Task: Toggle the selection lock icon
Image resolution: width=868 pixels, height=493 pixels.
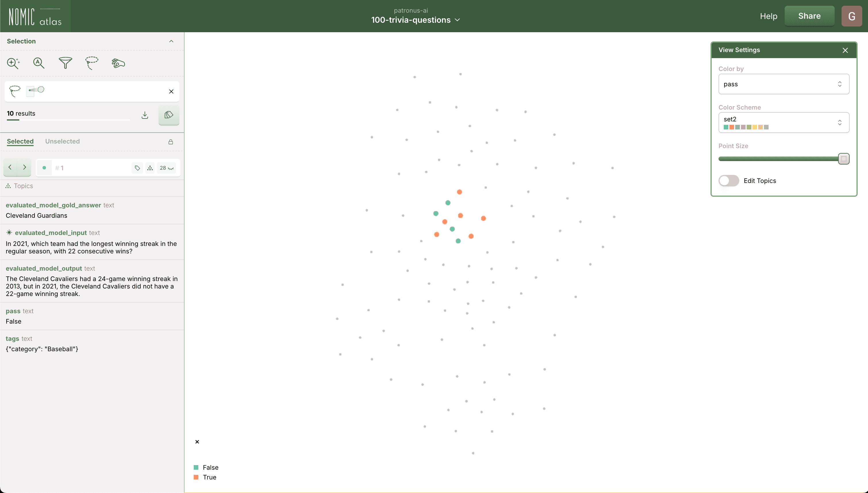Action: [x=171, y=142]
